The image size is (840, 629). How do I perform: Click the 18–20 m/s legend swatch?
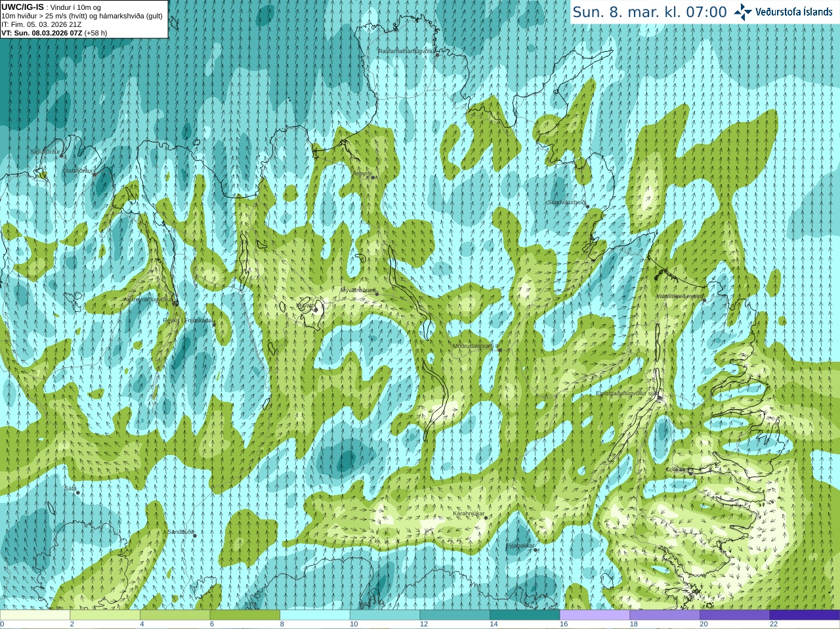[665, 615]
